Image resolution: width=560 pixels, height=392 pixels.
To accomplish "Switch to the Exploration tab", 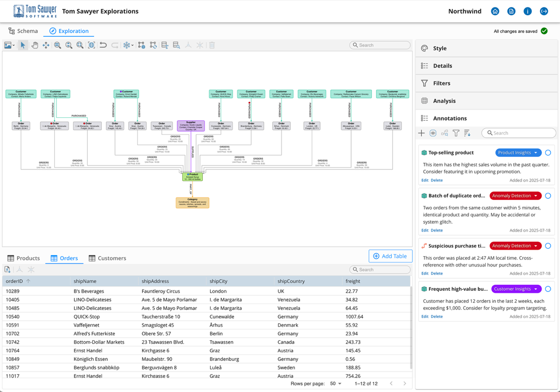I will tap(69, 31).
